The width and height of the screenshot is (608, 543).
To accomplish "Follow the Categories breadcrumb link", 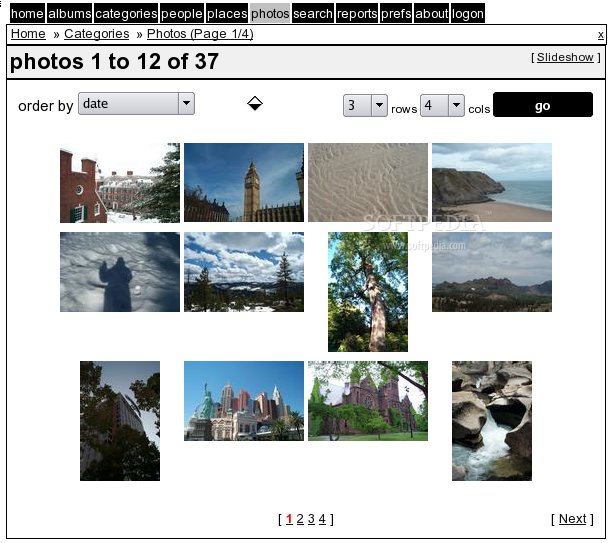I will coord(97,34).
